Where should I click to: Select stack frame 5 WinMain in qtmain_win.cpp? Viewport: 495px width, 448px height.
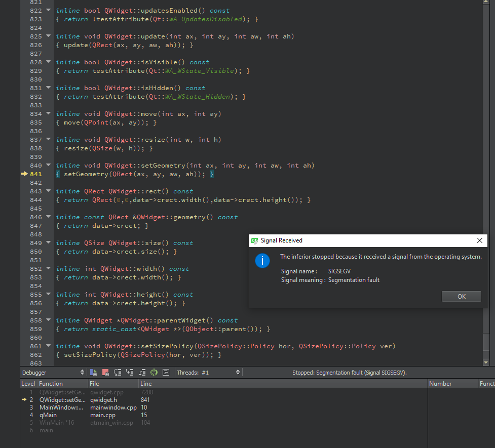click(223, 423)
